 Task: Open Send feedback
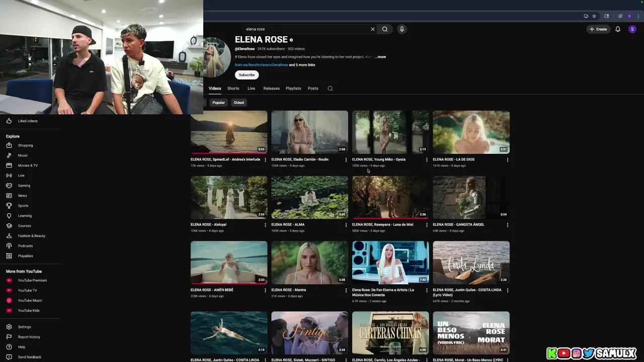30,357
